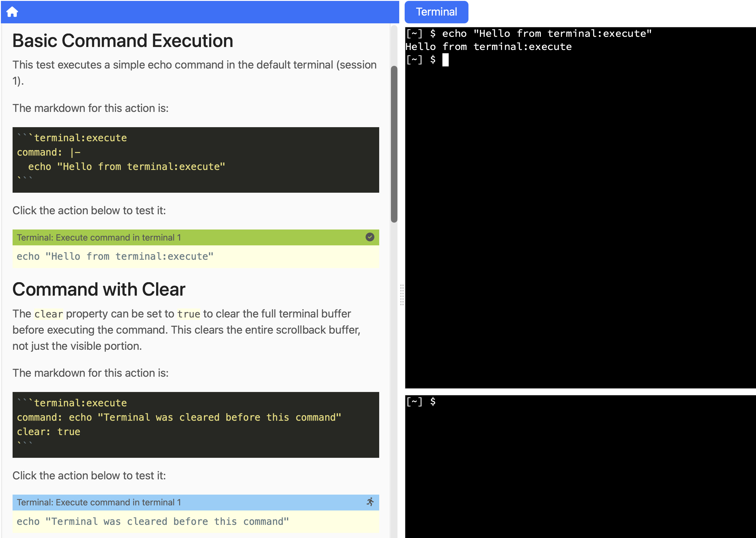Click the second terminal:execute code block with clear property

(196, 425)
